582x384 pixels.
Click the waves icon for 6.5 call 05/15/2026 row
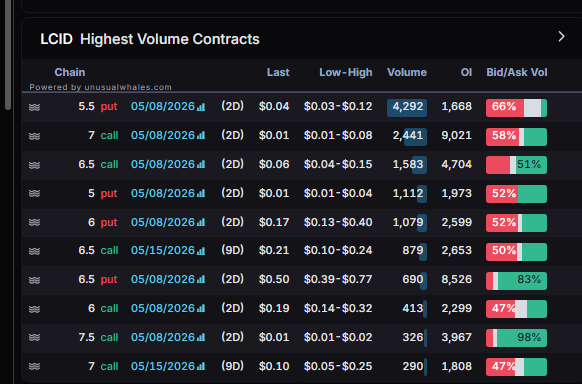pyautogui.click(x=34, y=251)
